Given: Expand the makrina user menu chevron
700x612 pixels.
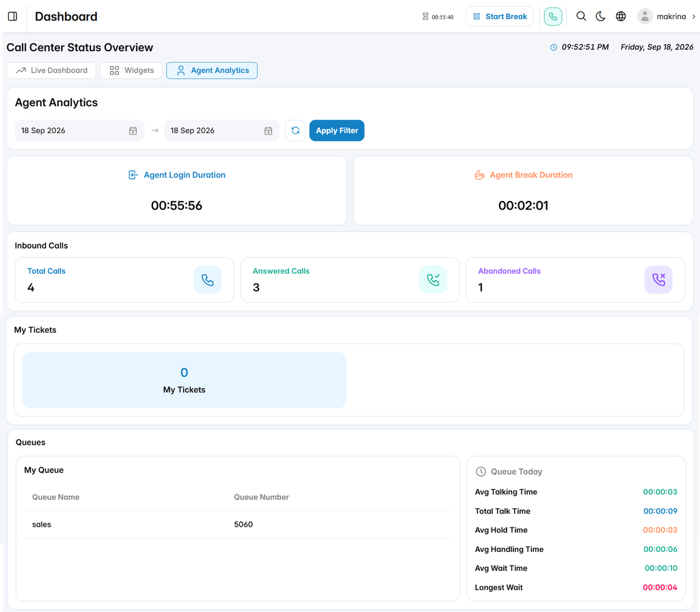Looking at the screenshot, I should coord(694,16).
